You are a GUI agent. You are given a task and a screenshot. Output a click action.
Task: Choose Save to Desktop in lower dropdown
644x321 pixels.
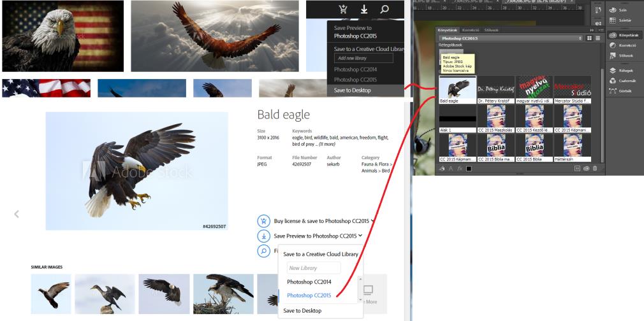click(x=302, y=311)
